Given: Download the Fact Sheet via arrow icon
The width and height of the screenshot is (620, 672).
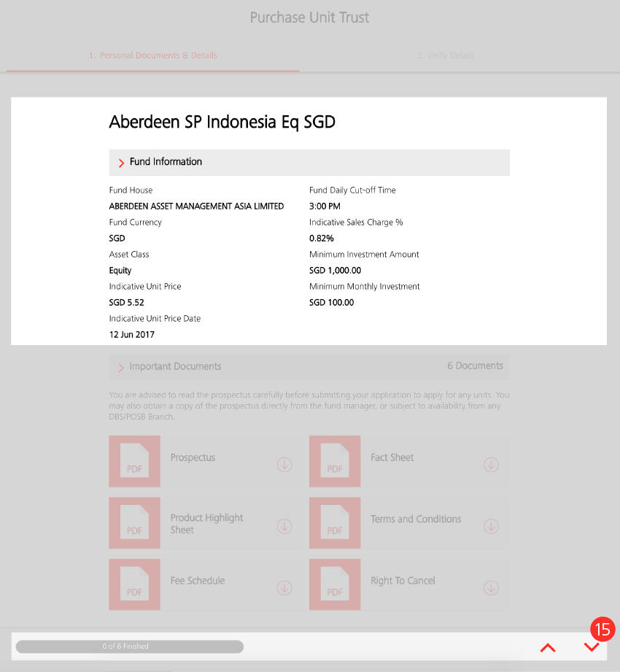Looking at the screenshot, I should click(x=491, y=465).
